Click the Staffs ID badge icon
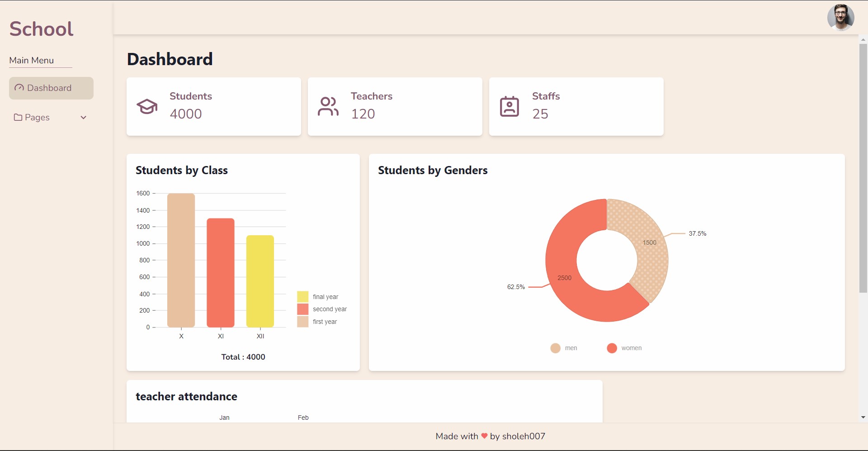 509,107
